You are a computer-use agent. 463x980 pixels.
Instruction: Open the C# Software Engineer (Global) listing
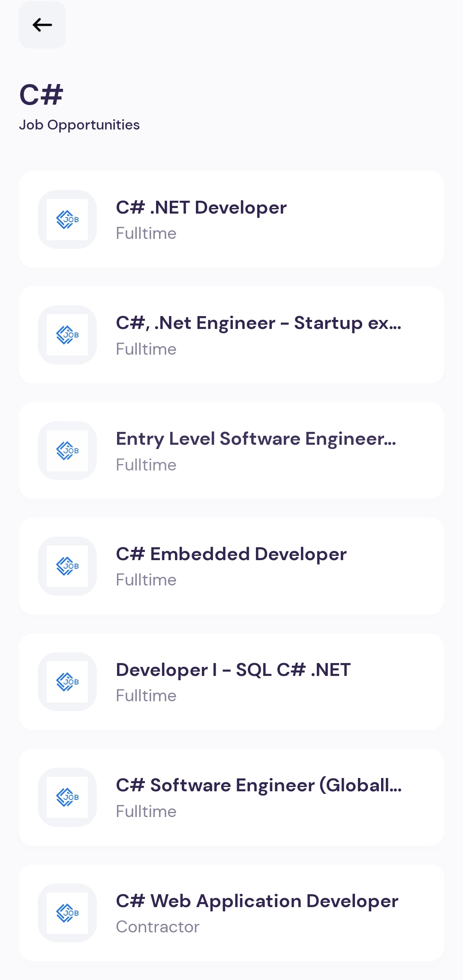click(231, 797)
